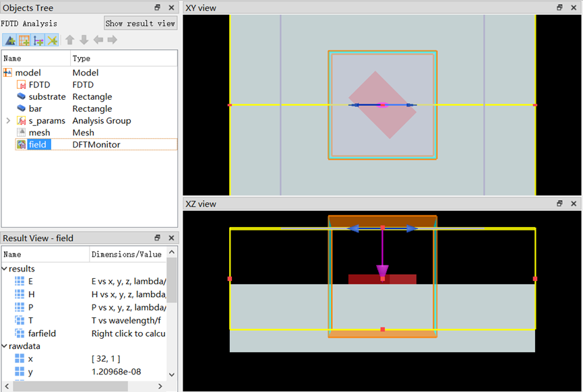The width and height of the screenshot is (583, 392).
Task: Select the model row in Objects Tree
Action: coord(89,73)
